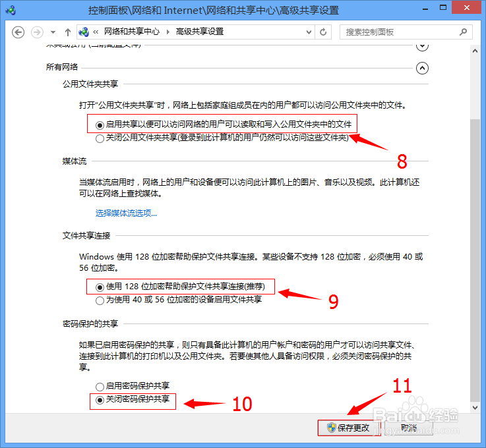Collapse the 所有网络 section

pos(422,68)
